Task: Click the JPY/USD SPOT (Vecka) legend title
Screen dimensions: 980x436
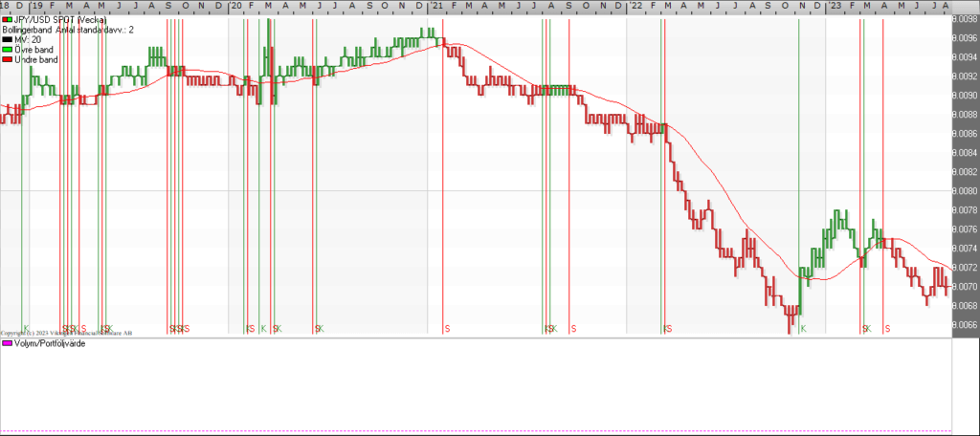Action: point(60,21)
